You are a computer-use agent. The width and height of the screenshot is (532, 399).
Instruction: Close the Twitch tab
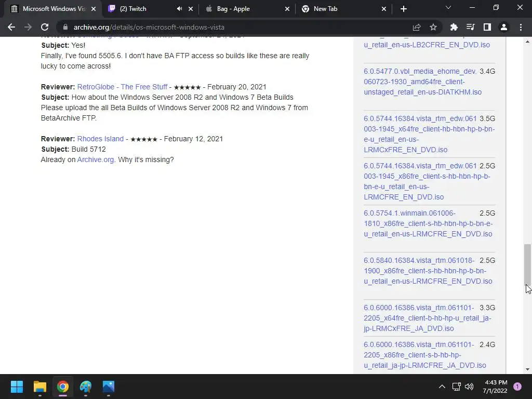pyautogui.click(x=191, y=9)
